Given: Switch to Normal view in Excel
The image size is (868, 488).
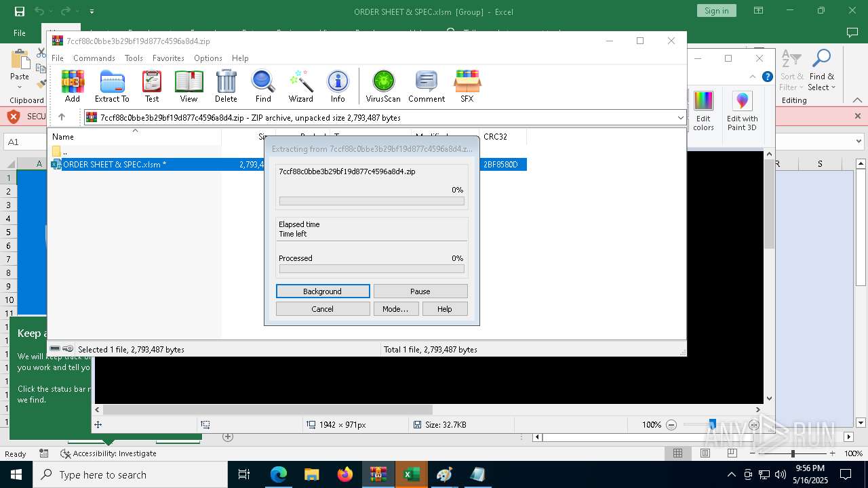Looking at the screenshot, I should (x=677, y=453).
